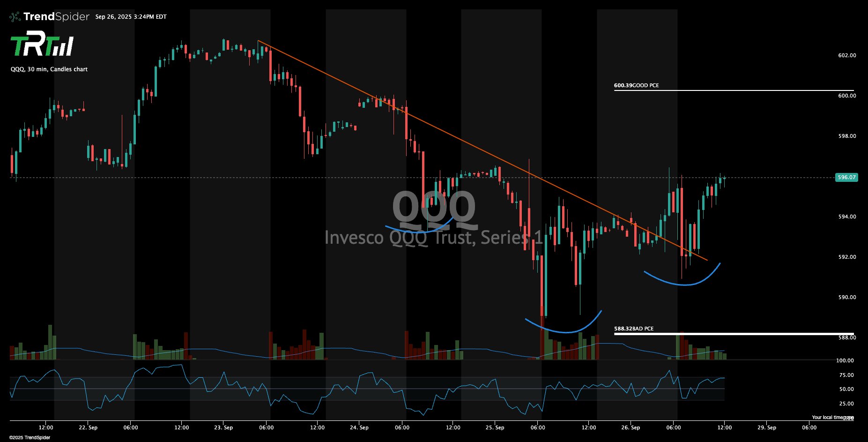Click the 590.00 price axis label

(x=847, y=297)
